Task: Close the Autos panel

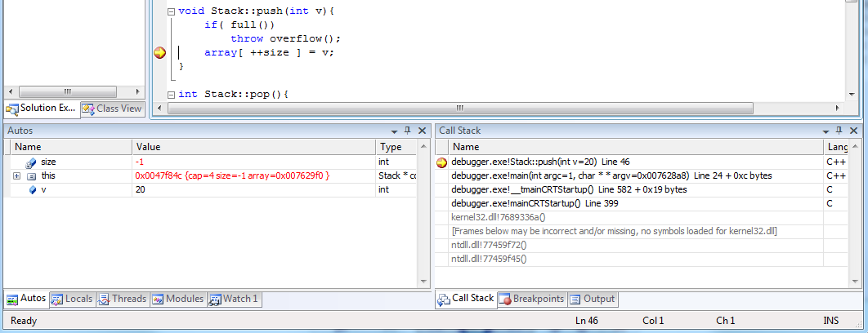Action: (x=422, y=131)
